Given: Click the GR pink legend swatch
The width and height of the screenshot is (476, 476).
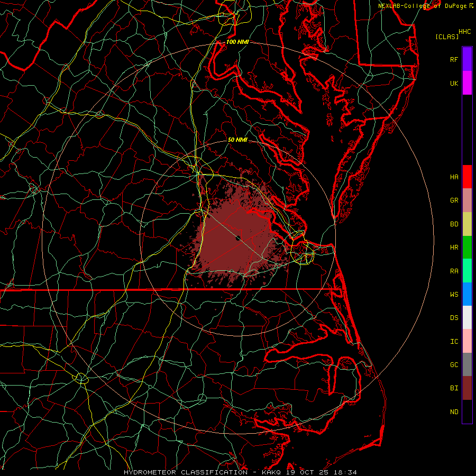Looking at the screenshot, I should (467, 200).
